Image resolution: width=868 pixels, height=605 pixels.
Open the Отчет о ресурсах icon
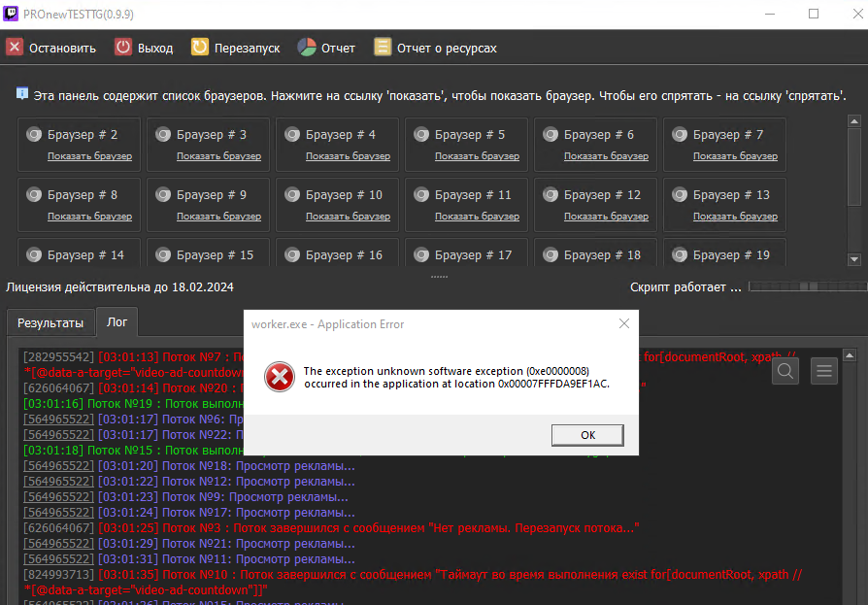point(383,48)
